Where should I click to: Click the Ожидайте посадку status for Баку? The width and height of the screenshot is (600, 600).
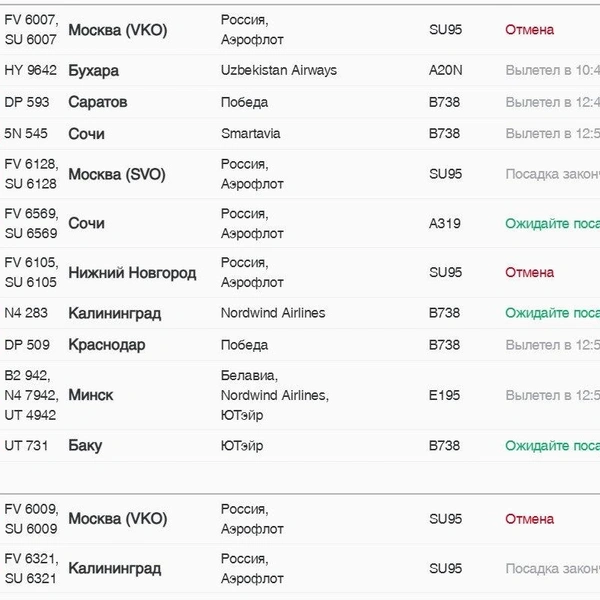[553, 446]
